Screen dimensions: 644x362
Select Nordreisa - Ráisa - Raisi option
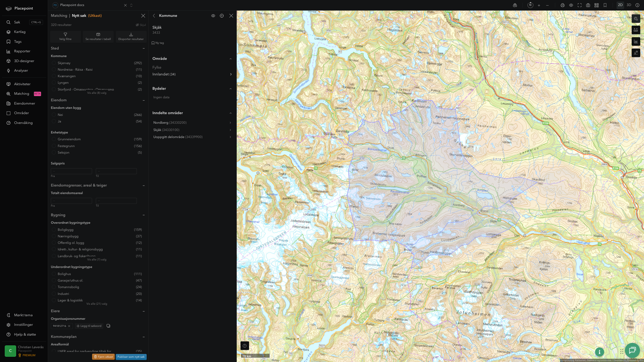(x=54, y=70)
